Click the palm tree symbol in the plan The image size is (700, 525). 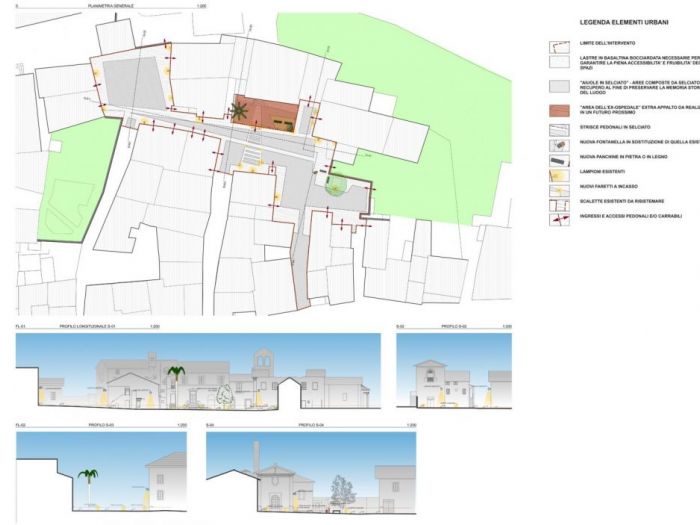click(x=239, y=110)
